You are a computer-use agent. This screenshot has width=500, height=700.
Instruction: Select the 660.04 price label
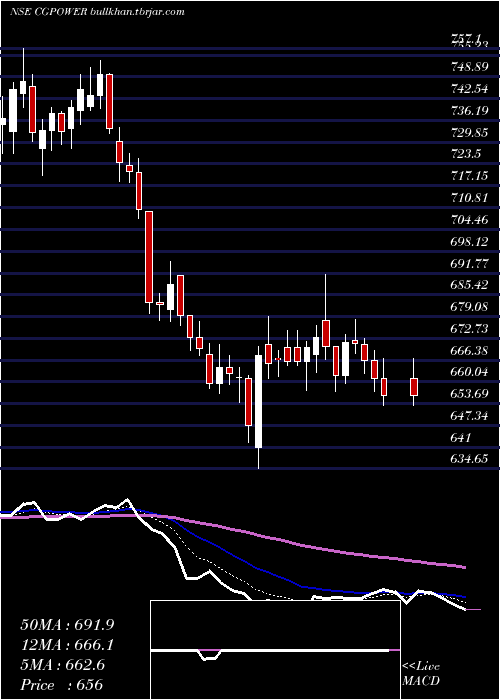click(x=471, y=372)
